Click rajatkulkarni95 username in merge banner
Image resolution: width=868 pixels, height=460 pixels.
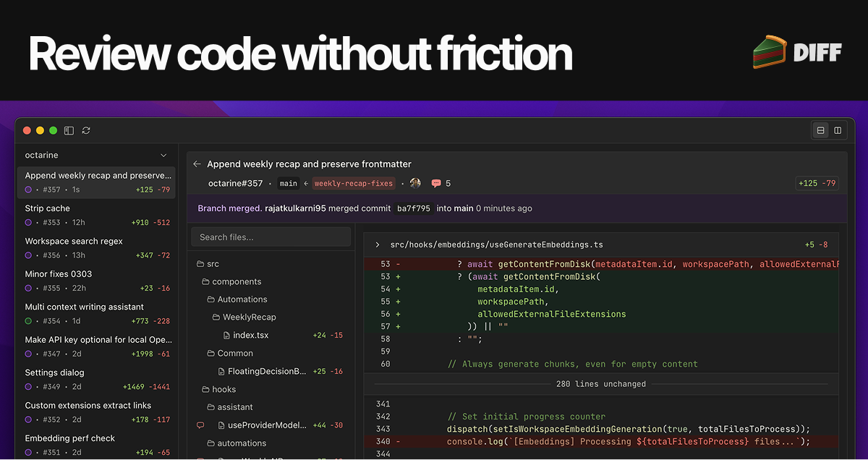click(x=295, y=208)
